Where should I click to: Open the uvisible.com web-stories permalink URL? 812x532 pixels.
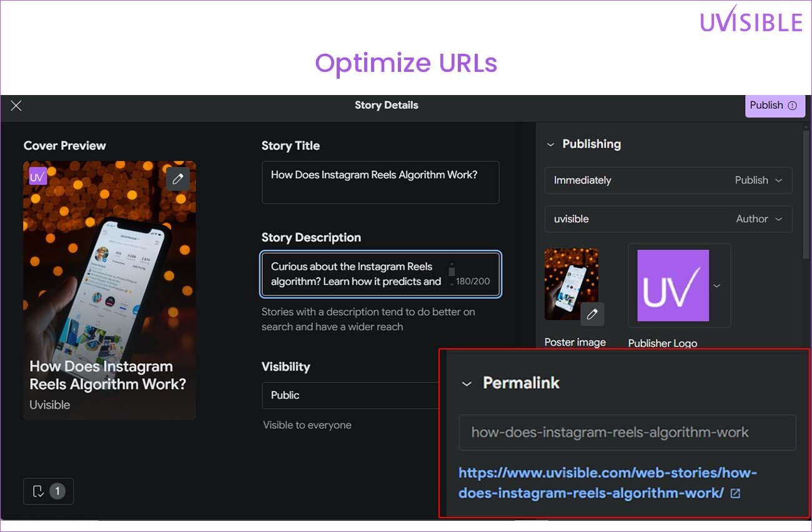tap(608, 483)
